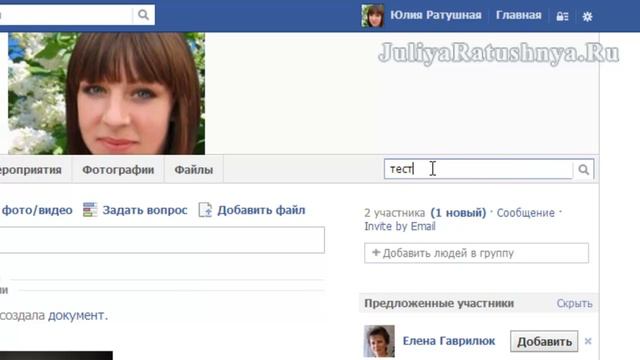
Task: Click the group search magnifier button
Action: pos(584,169)
